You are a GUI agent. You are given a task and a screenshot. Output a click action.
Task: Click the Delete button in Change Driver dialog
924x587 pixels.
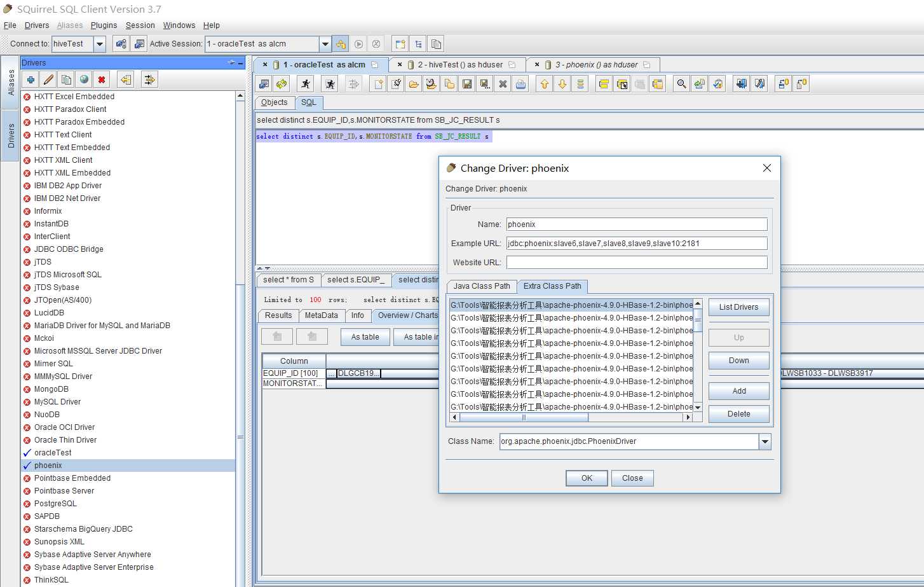pyautogui.click(x=738, y=414)
